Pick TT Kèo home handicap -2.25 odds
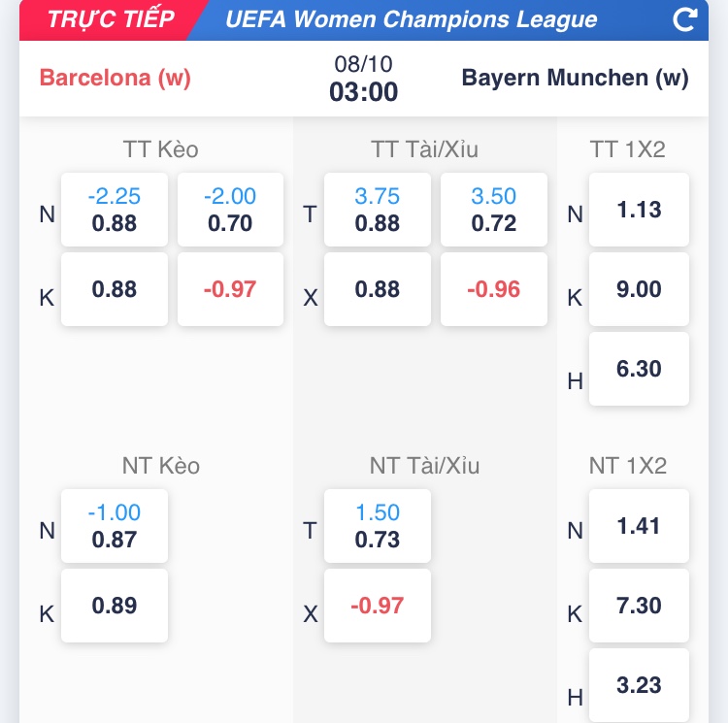728x723 pixels. [x=115, y=210]
